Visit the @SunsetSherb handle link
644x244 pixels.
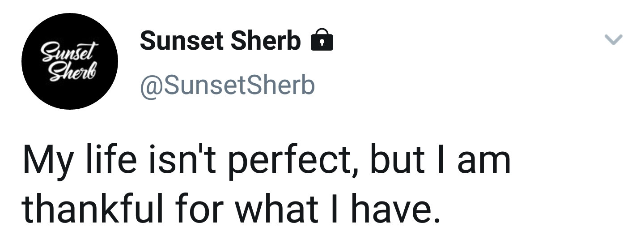pyautogui.click(x=228, y=85)
